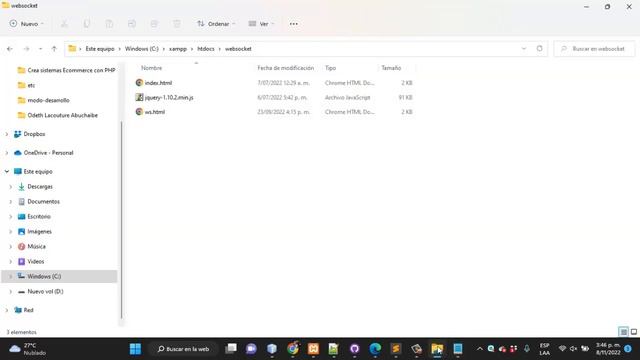
Task: Show hidden system tray icons
Action: point(480,349)
